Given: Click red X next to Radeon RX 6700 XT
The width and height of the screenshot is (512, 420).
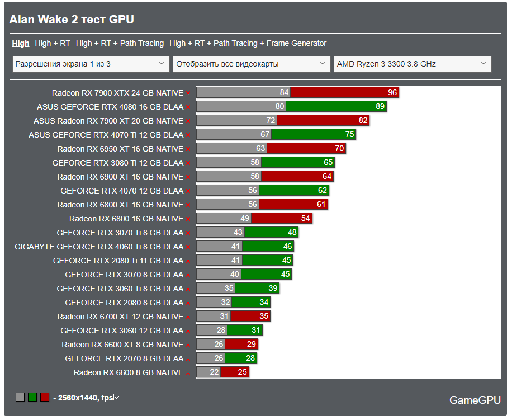Looking at the screenshot, I should 188,317.
